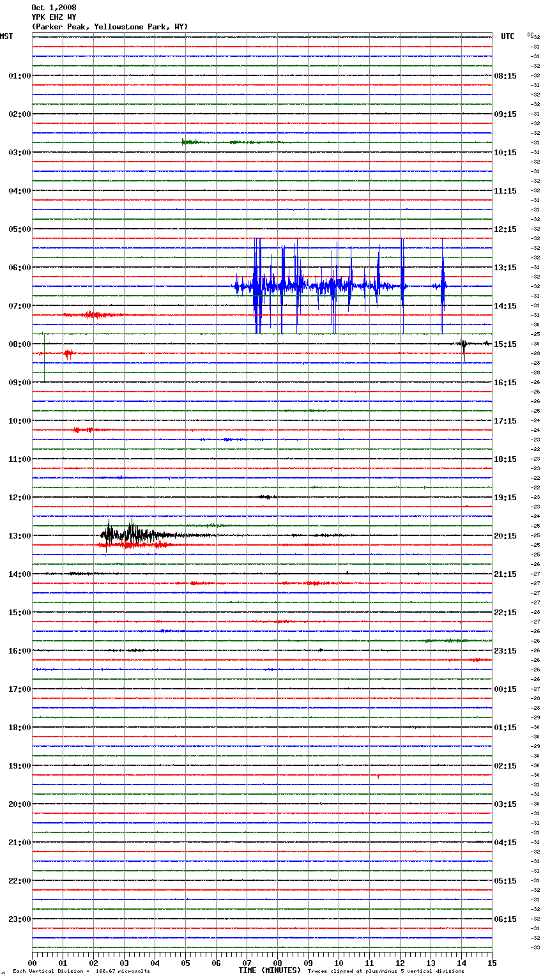The height and width of the screenshot is (980, 543).
Task: Click the '04:15' UTC time label
Action: (x=505, y=843)
